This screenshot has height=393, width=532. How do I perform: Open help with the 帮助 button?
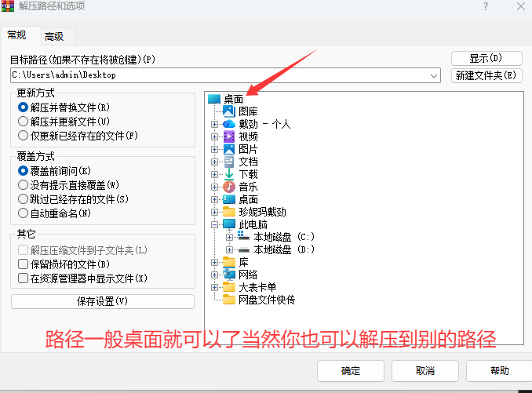(499, 370)
